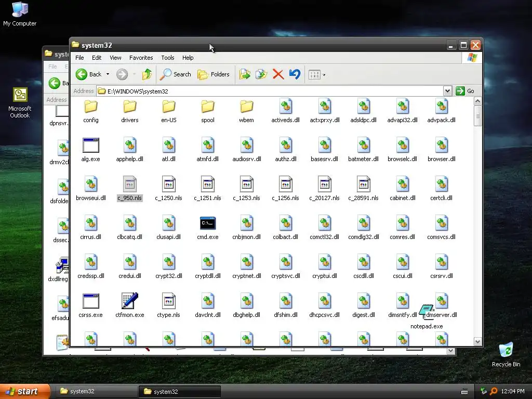Open the File menu

[x=79, y=58]
